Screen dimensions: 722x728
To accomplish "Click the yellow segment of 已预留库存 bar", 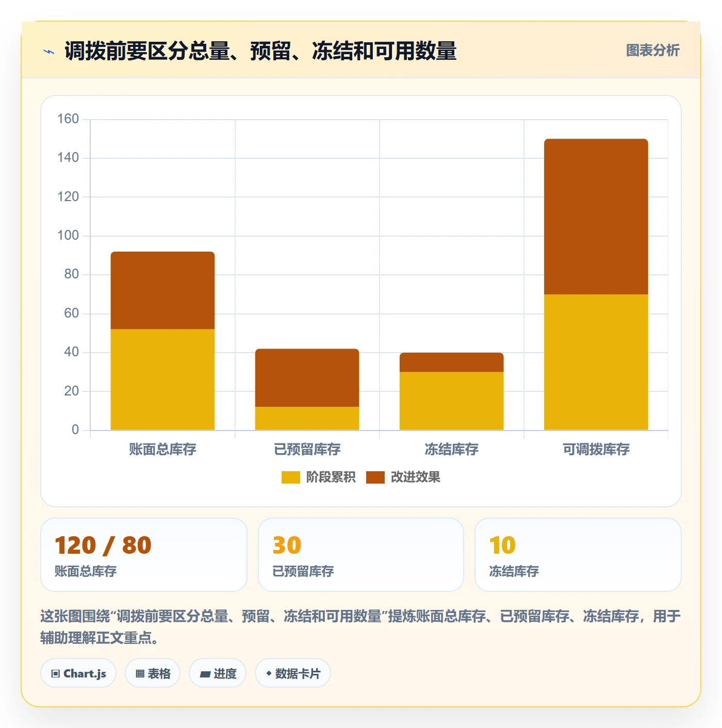I will coord(307,418).
